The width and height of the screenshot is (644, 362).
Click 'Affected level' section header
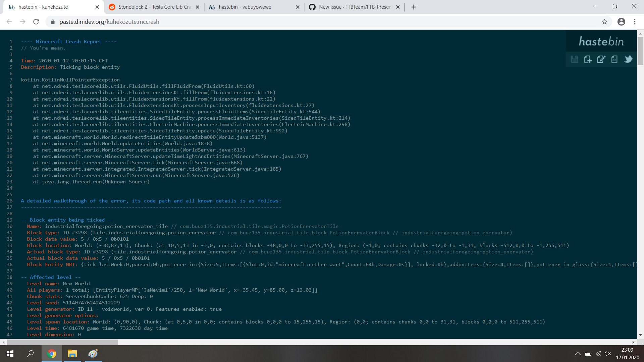(x=51, y=277)
